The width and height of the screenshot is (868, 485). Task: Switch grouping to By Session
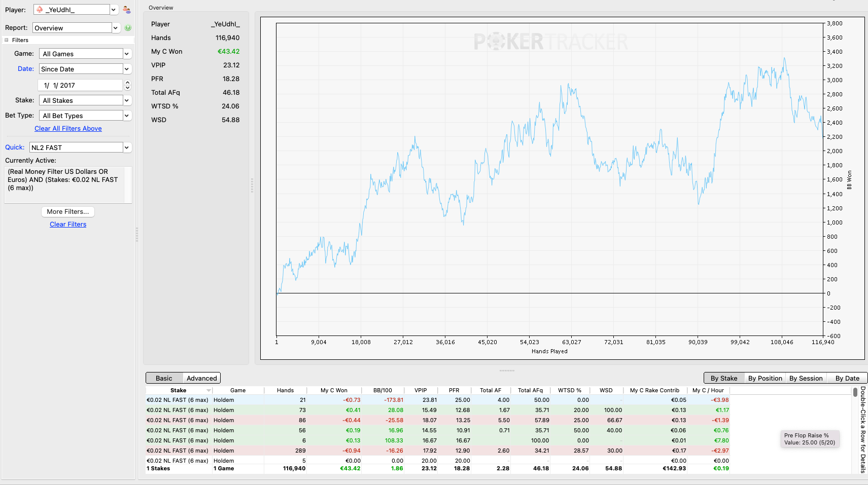[x=806, y=378]
